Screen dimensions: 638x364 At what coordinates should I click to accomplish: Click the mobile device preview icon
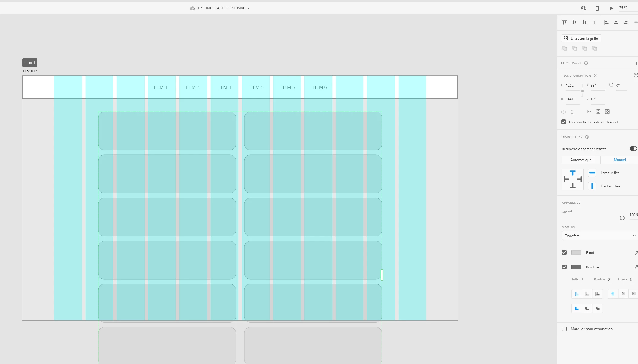(x=597, y=8)
